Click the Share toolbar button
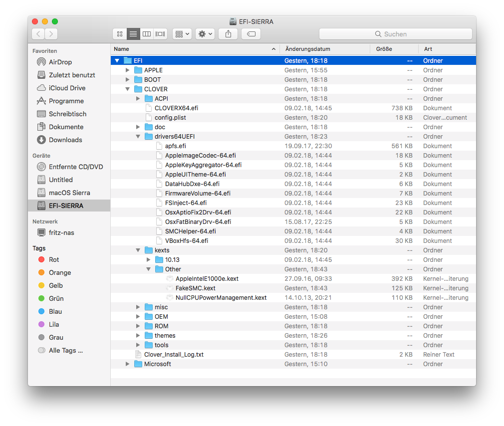Screen dimensions: 504x426 coord(228,34)
